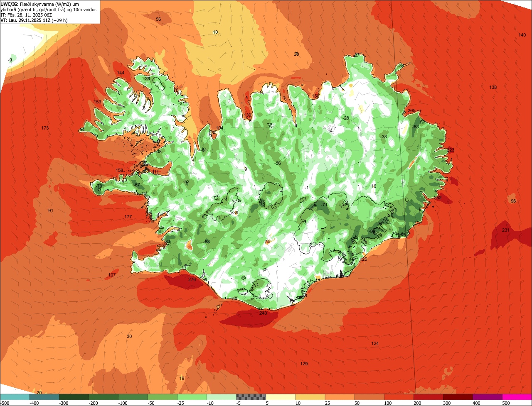The width and height of the screenshot is (532, 406).
Task: Select the dark maroon swatch for 300 to 400
Action: pos(457,397)
